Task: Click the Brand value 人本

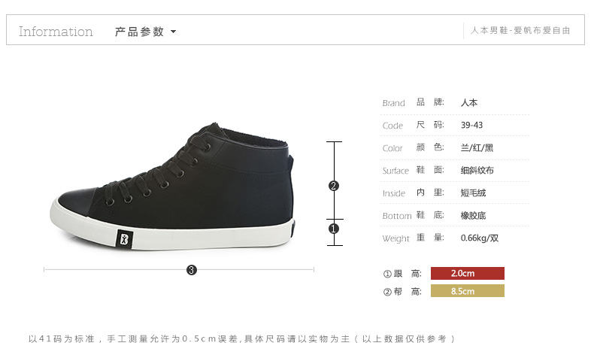Action: click(x=469, y=102)
